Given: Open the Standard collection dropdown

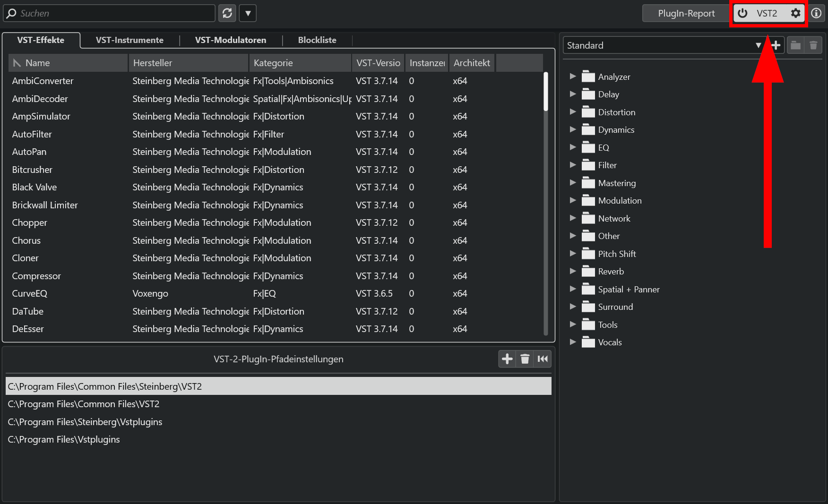Looking at the screenshot, I should click(759, 45).
